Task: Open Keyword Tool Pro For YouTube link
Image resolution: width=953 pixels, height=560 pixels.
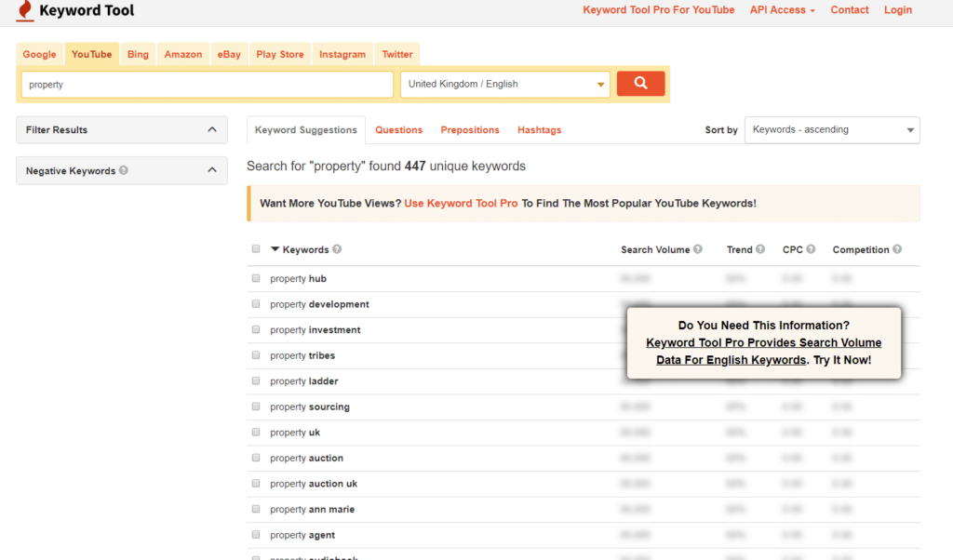Action: [659, 9]
